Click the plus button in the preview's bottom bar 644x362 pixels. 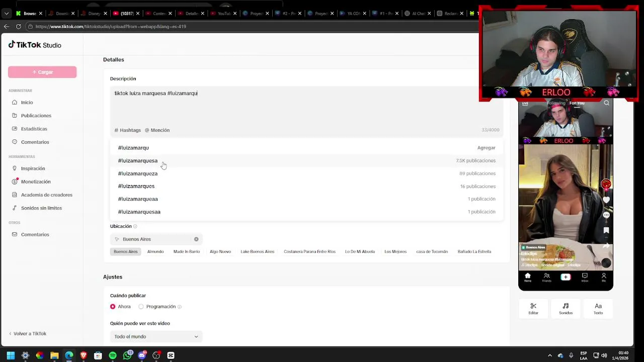point(566,277)
